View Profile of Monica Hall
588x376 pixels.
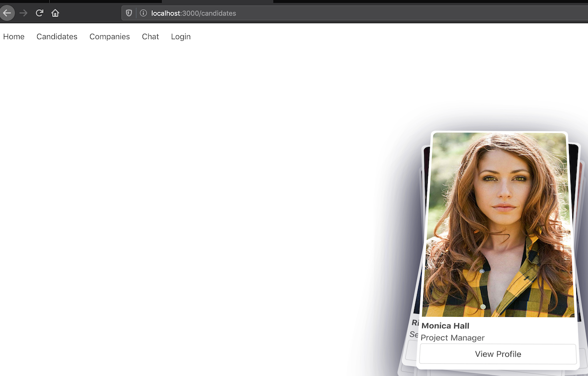click(x=498, y=354)
